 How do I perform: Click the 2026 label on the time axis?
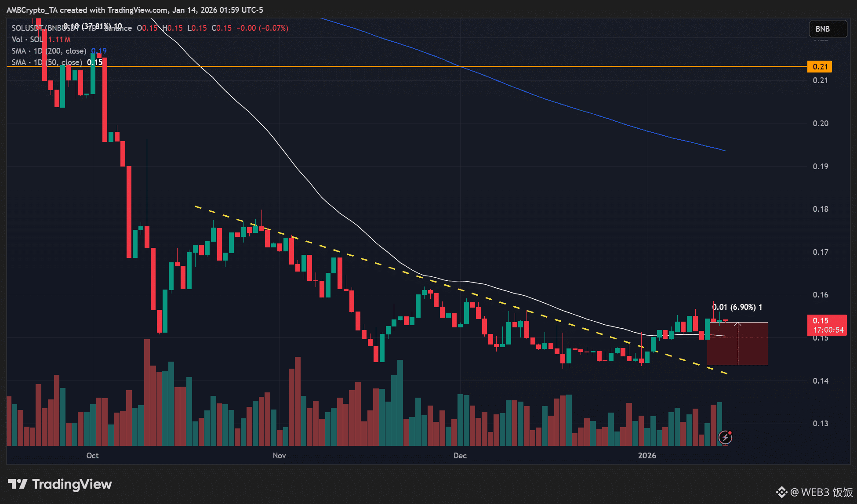coord(647,456)
